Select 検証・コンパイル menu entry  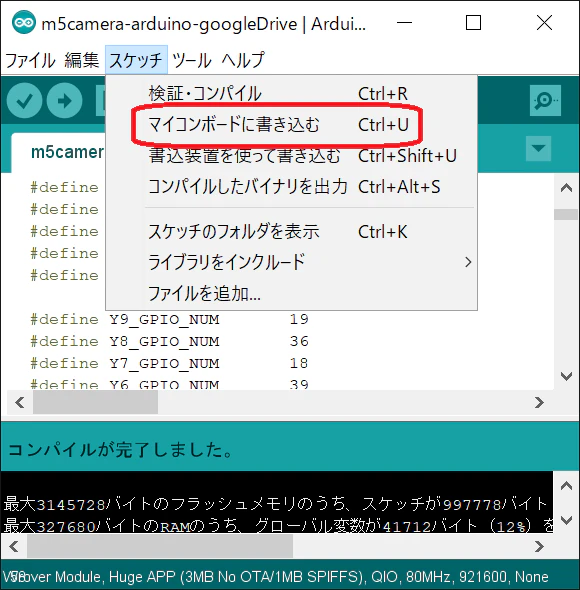291,93
